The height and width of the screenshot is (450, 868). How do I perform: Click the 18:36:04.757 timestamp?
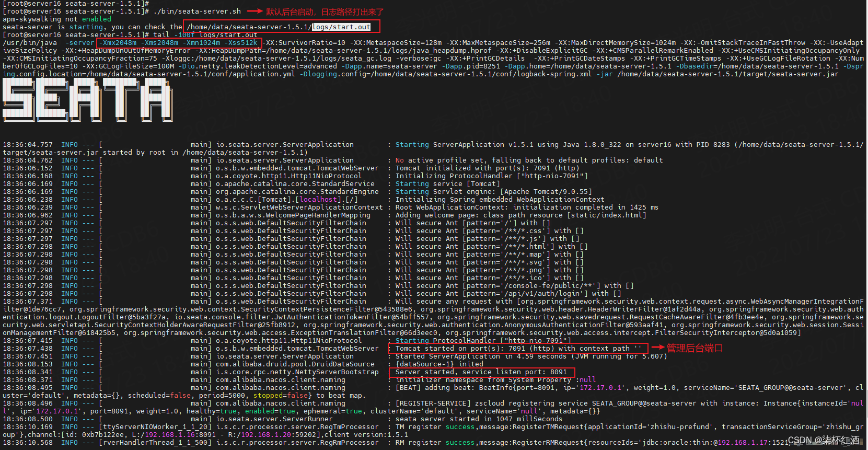tap(28, 144)
